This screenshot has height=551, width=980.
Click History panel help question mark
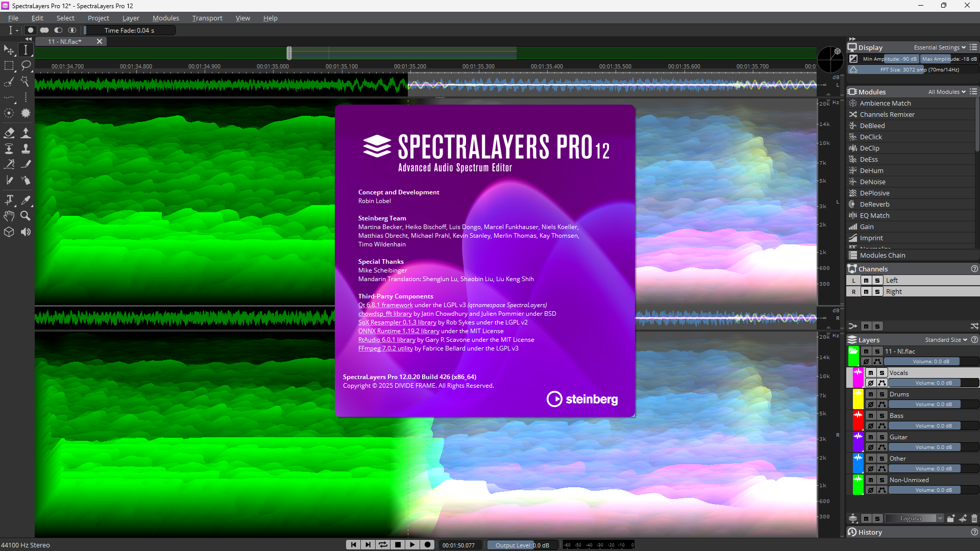click(974, 532)
